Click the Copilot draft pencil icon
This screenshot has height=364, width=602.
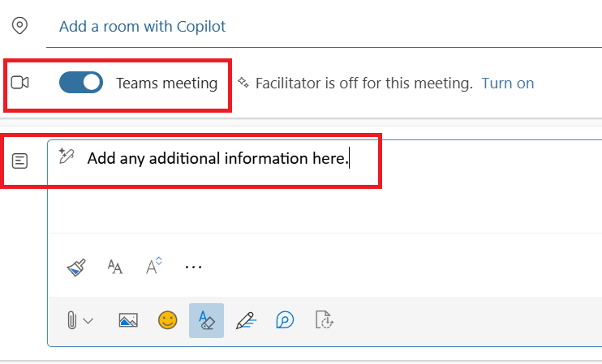pos(67,156)
